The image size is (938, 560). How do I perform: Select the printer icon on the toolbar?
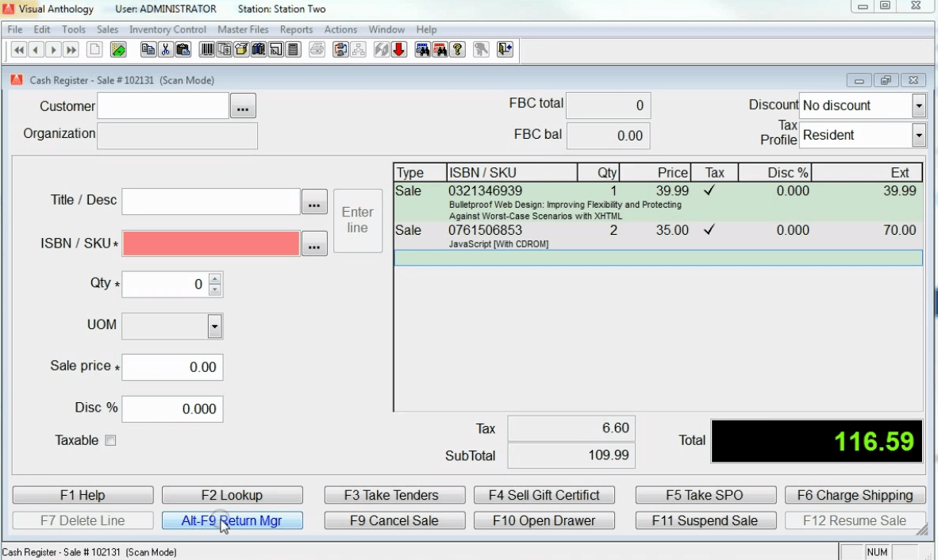[316, 49]
